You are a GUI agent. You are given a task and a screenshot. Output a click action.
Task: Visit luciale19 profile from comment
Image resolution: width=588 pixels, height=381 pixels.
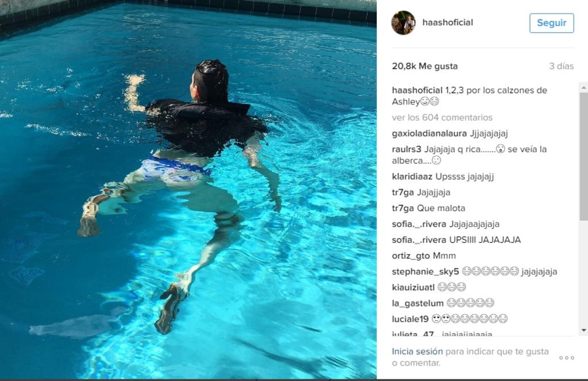[x=410, y=319]
